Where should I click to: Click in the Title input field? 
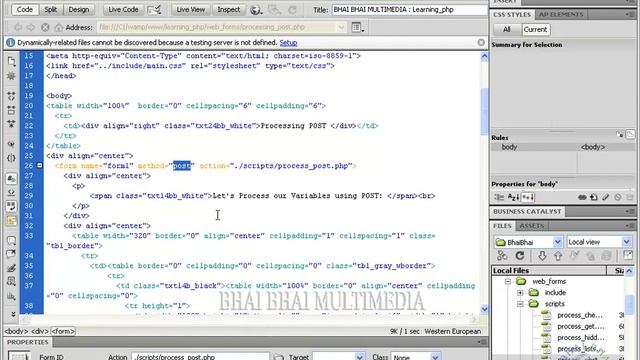409,9
